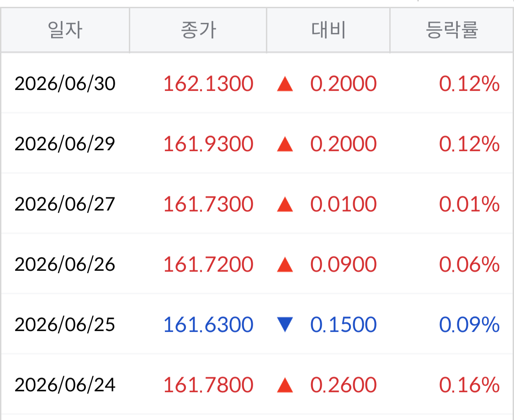
Task: Click rate 0.09%
Action: click(x=469, y=325)
